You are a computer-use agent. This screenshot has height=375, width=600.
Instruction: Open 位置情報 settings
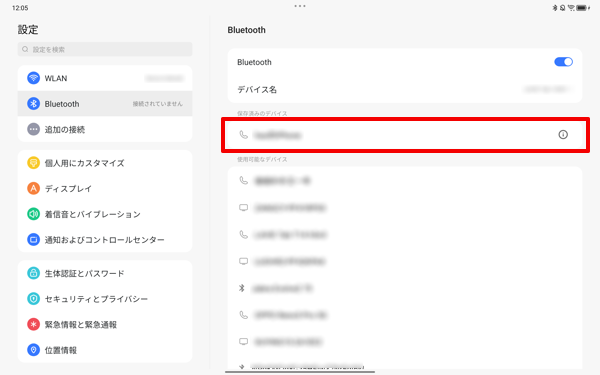tap(105, 350)
